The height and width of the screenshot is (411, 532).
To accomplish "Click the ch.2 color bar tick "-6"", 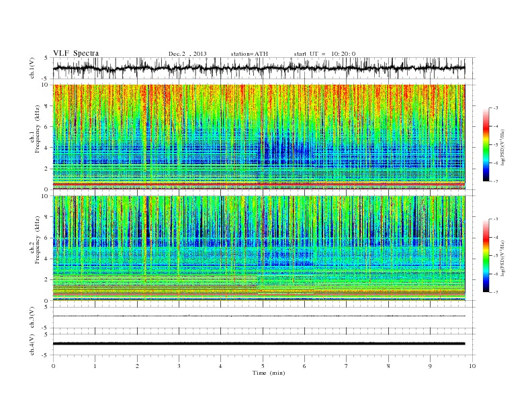I will (496, 274).
